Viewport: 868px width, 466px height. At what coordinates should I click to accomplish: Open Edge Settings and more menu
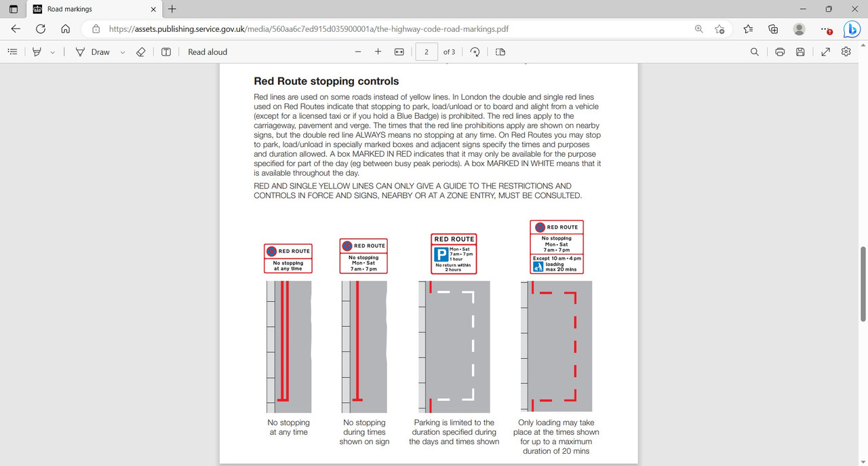pos(825,29)
